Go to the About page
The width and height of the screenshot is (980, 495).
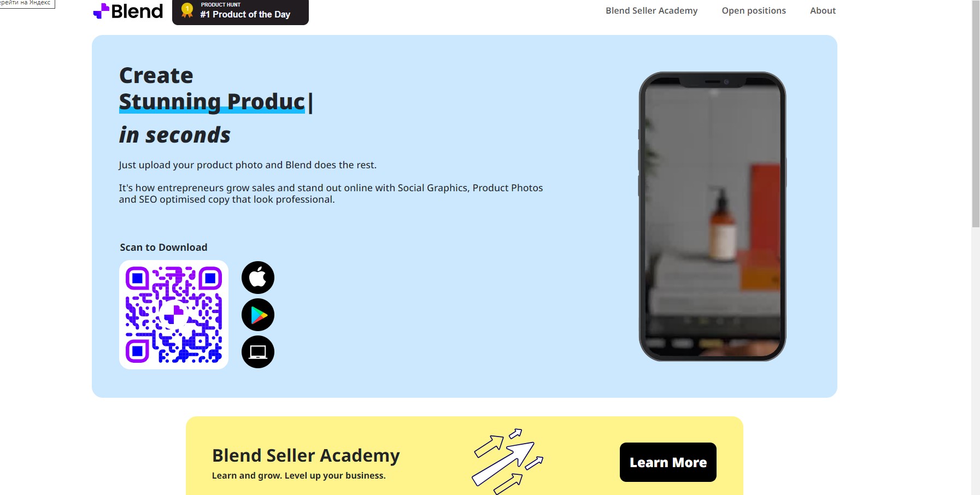pos(823,10)
